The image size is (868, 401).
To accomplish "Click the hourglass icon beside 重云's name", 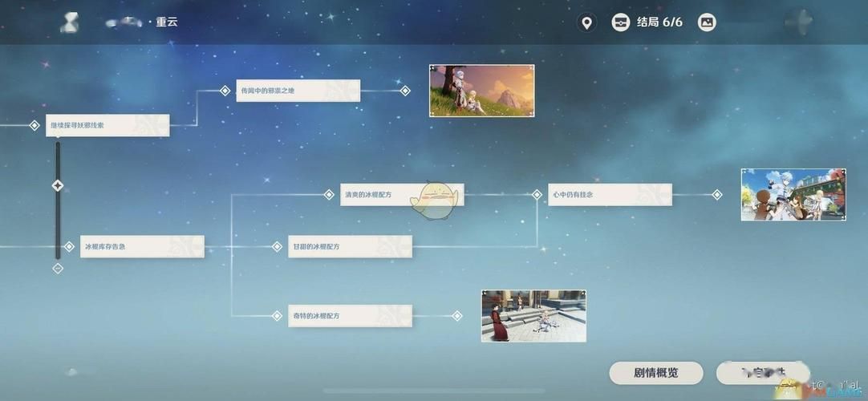I will [x=70, y=22].
